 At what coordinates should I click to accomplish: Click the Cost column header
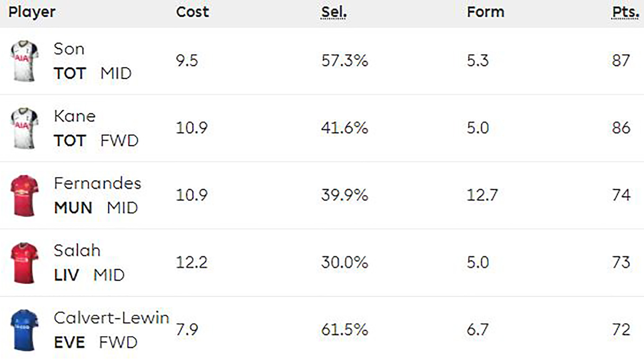(193, 12)
